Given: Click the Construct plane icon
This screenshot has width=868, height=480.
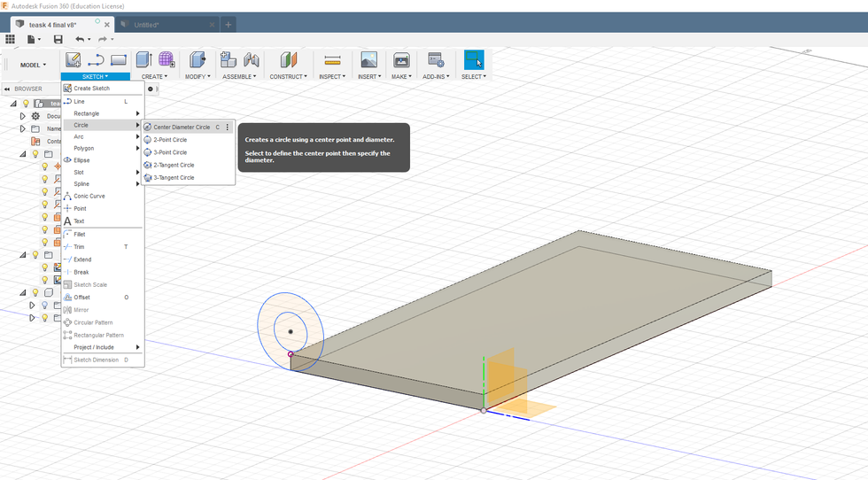Looking at the screenshot, I should (x=288, y=60).
